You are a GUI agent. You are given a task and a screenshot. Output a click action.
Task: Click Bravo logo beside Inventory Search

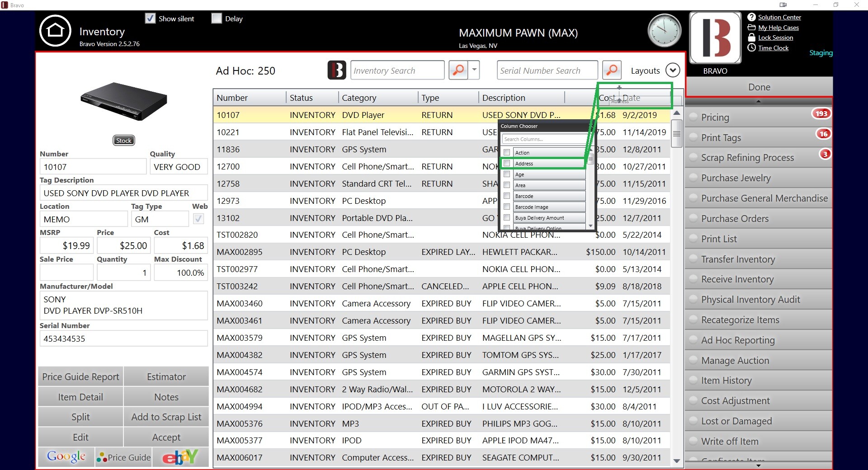(337, 70)
